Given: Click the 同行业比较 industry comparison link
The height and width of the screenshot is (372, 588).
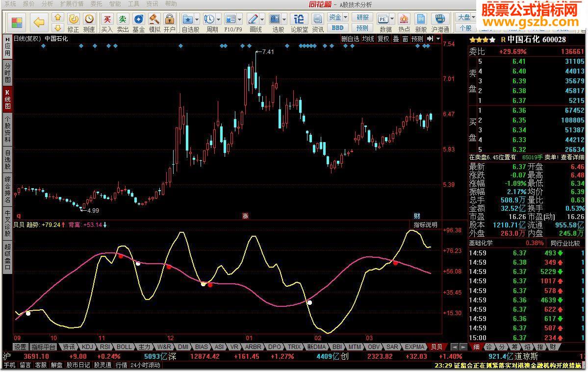Looking at the screenshot, I should (x=565, y=243).
